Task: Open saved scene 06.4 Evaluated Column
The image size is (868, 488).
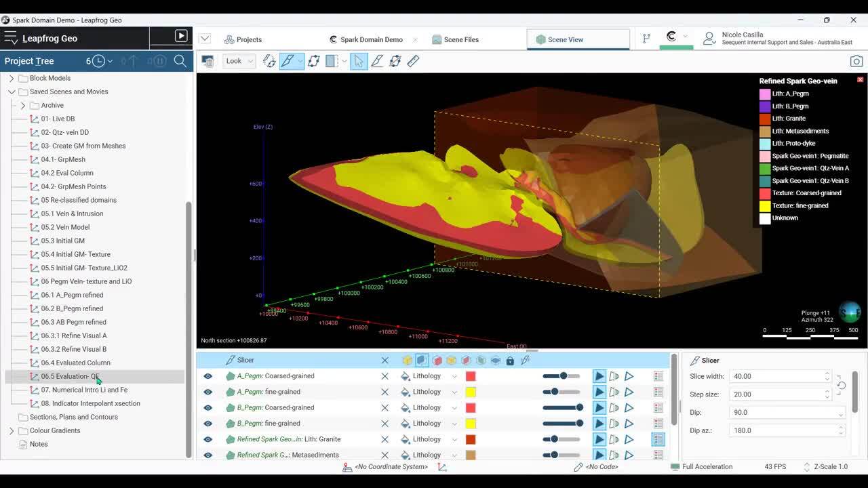Action: pyautogui.click(x=75, y=363)
